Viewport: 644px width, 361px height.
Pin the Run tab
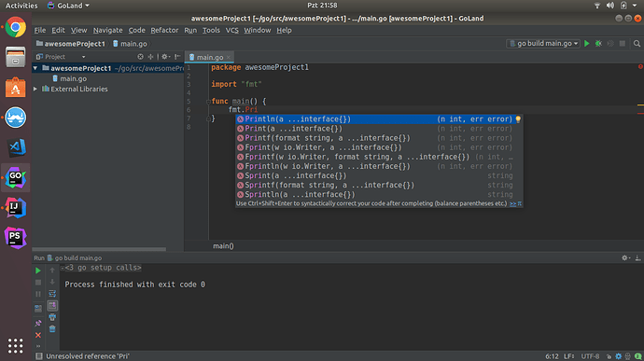click(x=38, y=323)
